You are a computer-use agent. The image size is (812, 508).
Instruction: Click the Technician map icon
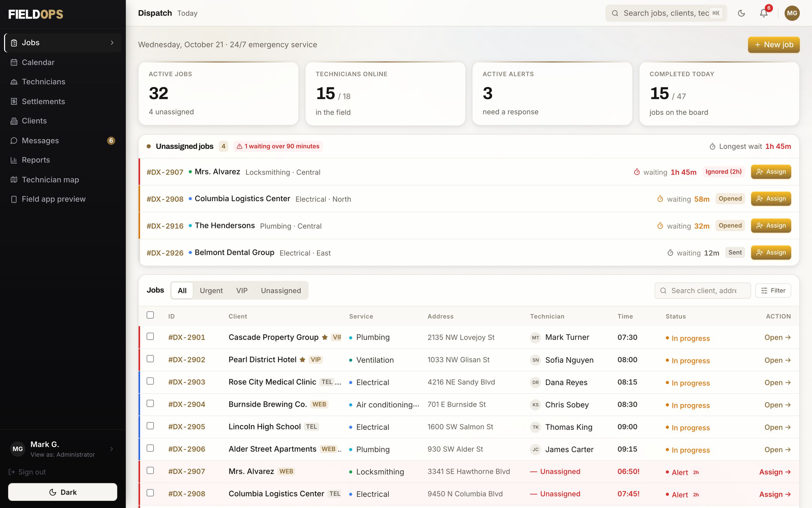(14, 179)
